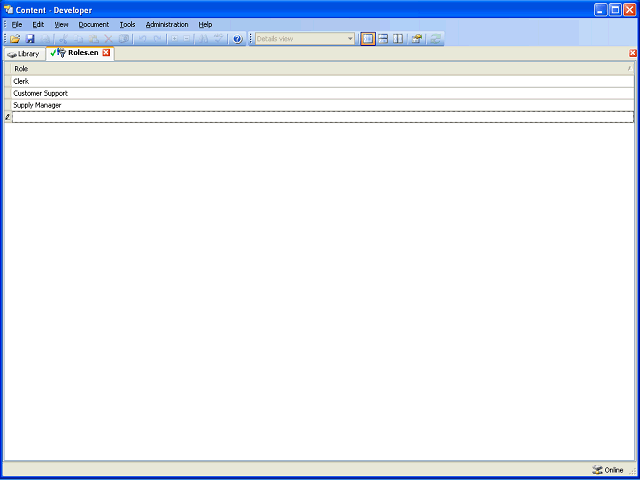Image resolution: width=640 pixels, height=480 pixels.
Task: Click the Open folder toolbar icon
Action: click(15, 39)
